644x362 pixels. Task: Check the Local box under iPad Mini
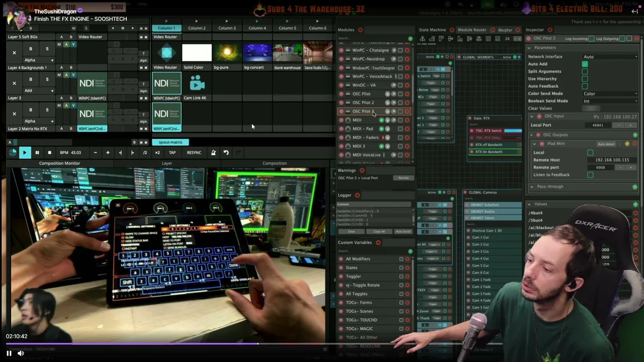pyautogui.click(x=590, y=152)
